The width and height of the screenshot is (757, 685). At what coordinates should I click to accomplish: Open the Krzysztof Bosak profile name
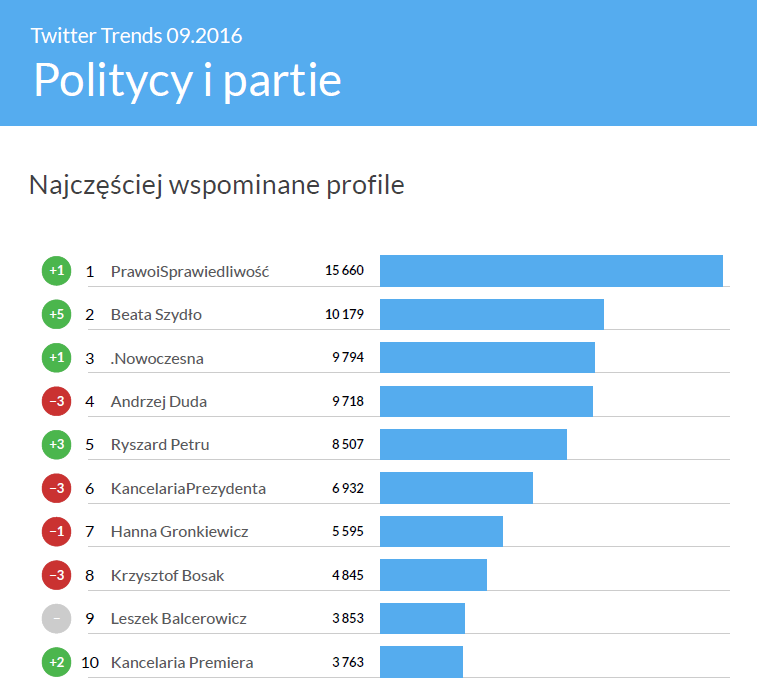[166, 575]
